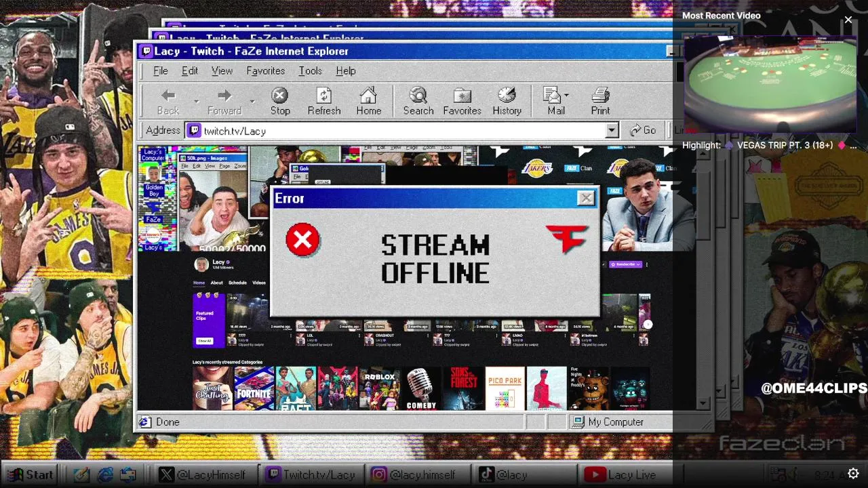
Task: Click the Lacy channel avatar
Action: click(x=201, y=265)
